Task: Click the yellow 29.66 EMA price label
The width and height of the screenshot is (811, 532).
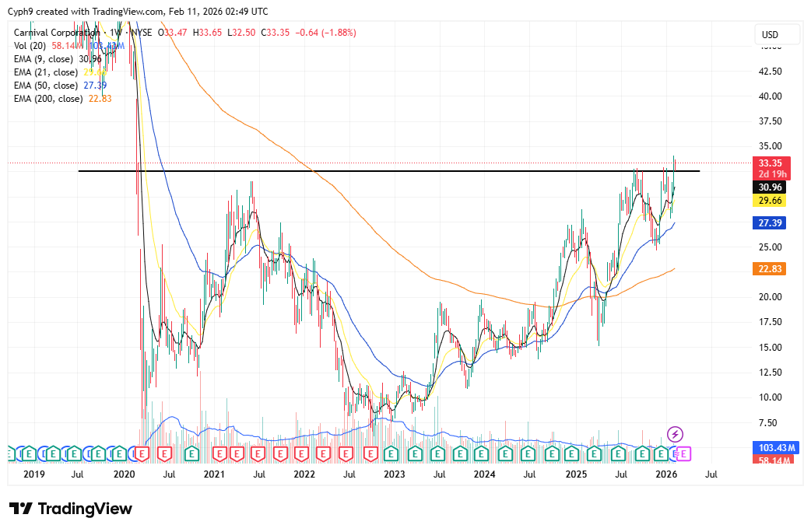Action: (x=771, y=201)
